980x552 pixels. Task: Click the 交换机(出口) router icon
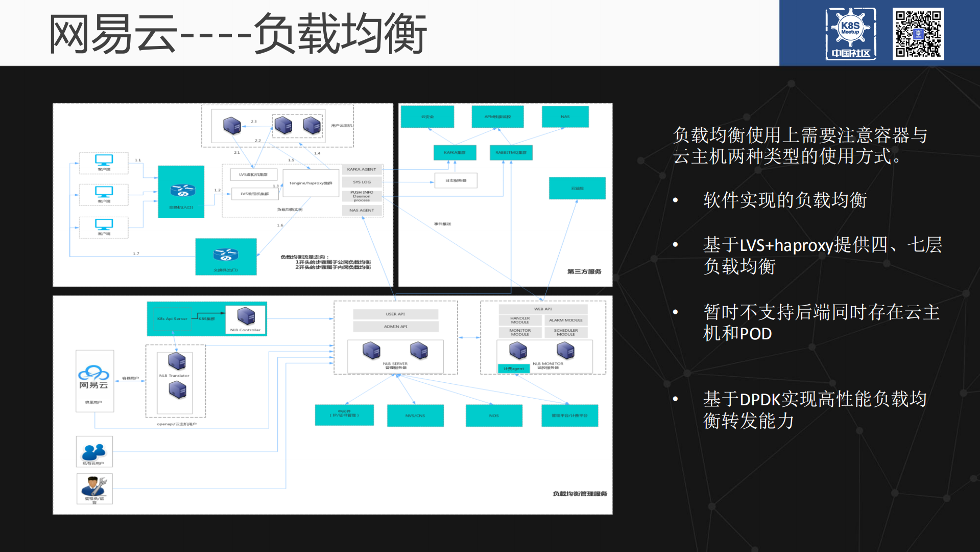[x=225, y=256]
